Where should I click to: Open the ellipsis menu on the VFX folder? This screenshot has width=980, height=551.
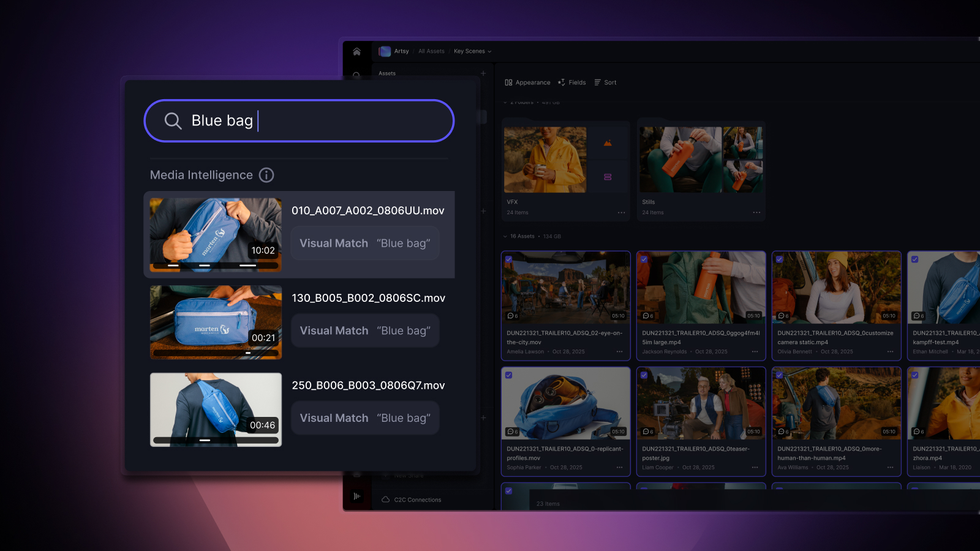(x=620, y=212)
